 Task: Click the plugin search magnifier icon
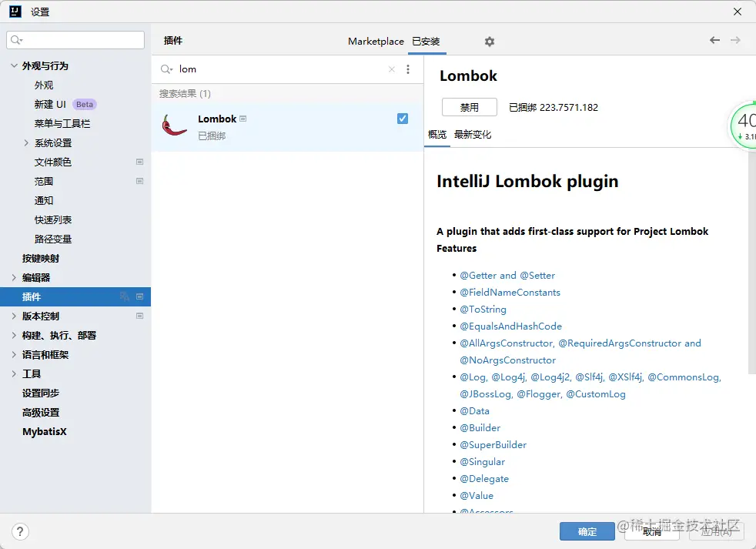[x=166, y=69]
